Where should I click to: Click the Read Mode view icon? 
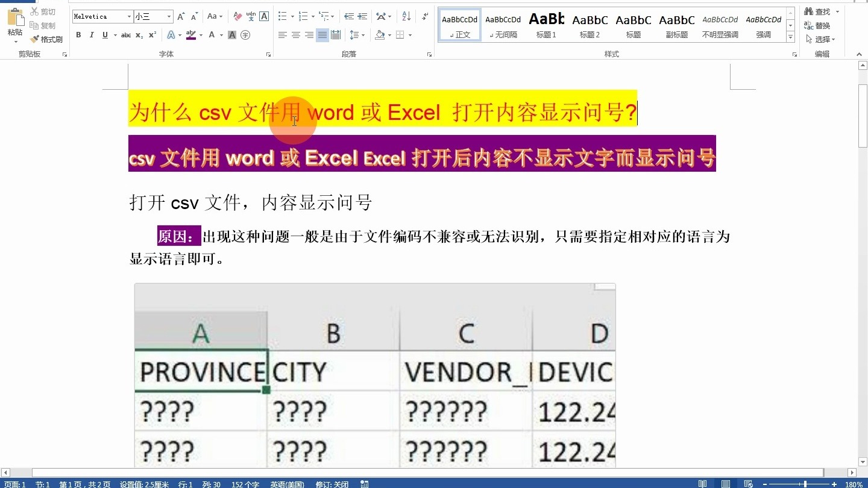(702, 484)
